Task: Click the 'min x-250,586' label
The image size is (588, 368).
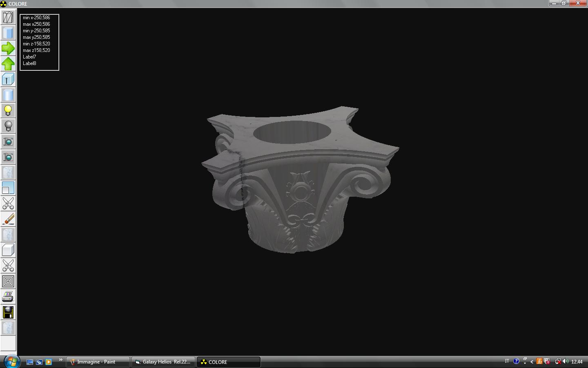Action: click(36, 18)
